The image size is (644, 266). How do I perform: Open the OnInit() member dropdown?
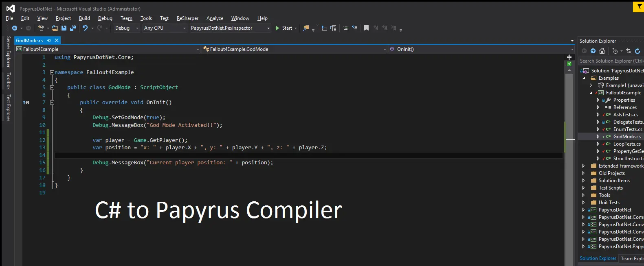pyautogui.click(x=481, y=49)
